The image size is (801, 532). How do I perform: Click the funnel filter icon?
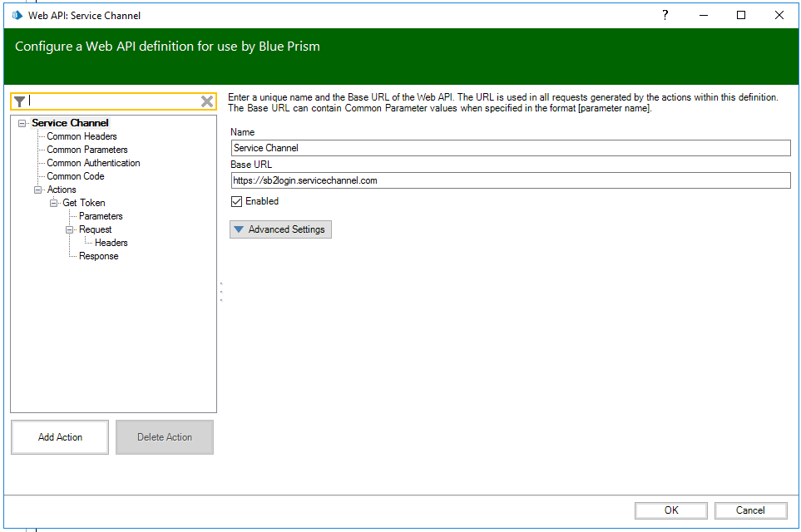[19, 101]
